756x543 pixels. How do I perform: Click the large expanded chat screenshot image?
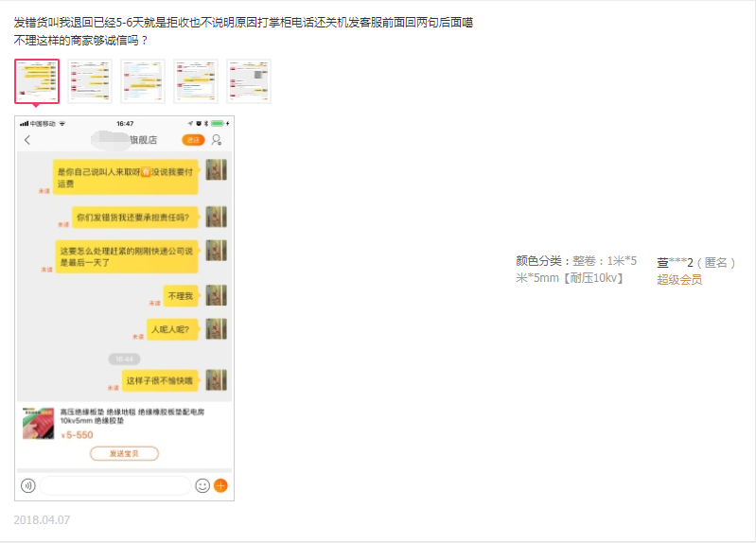click(x=124, y=307)
